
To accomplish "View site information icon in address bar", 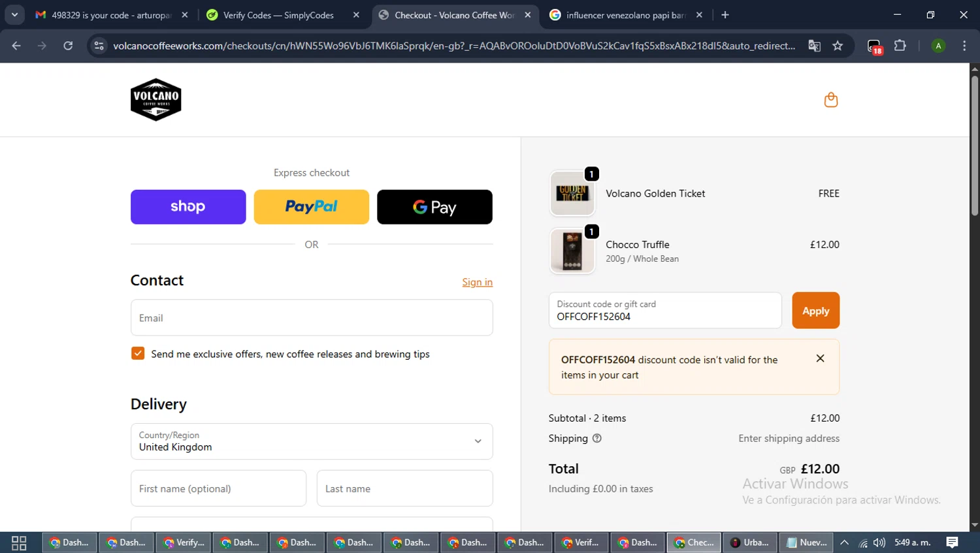I will pos(99,46).
